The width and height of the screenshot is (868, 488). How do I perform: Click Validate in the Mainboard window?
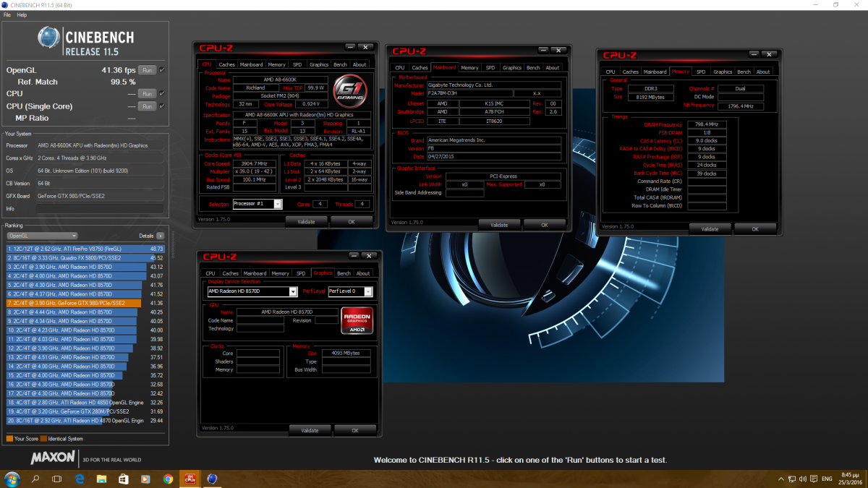(499, 225)
